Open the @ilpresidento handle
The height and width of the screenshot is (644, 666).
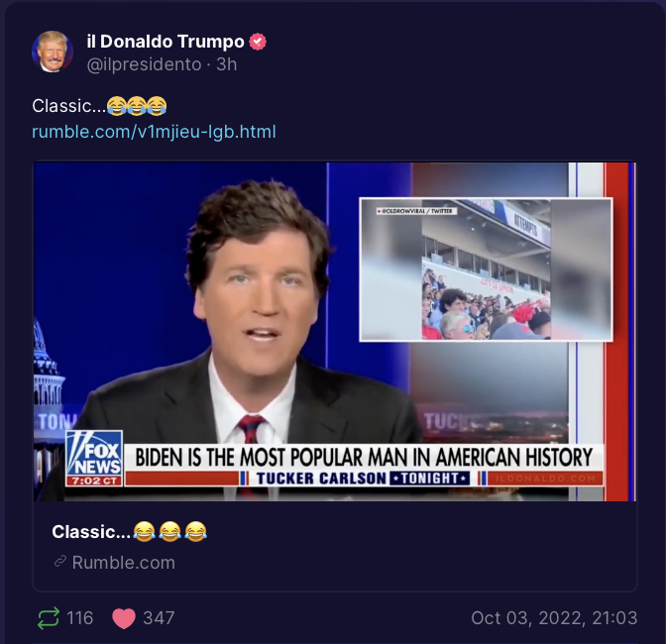click(x=144, y=64)
